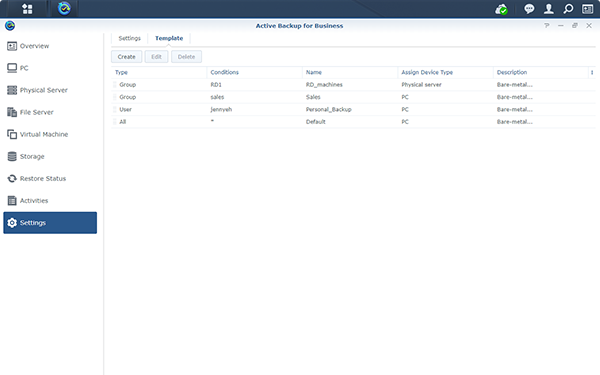This screenshot has height=375, width=600.
Task: Close the Active Backup window
Action: point(589,26)
